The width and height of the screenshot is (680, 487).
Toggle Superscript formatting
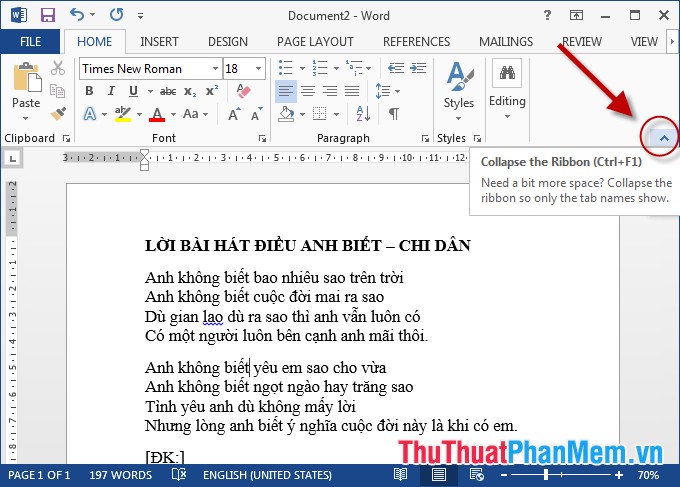[212, 91]
